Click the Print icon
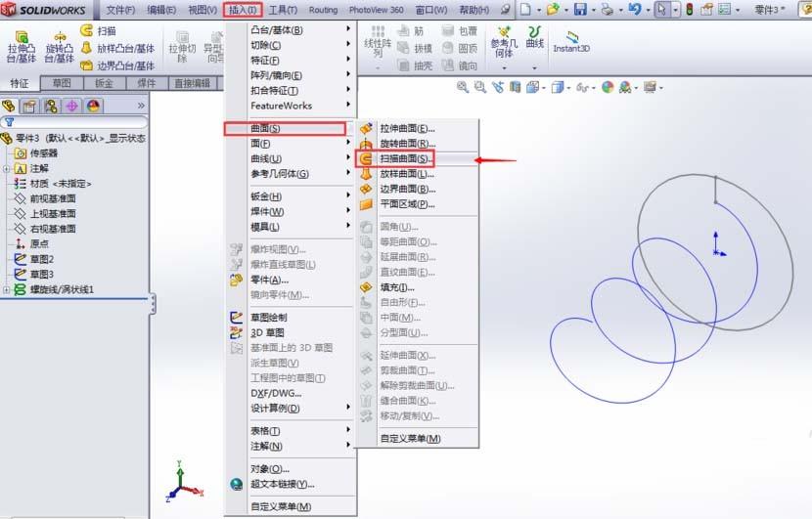The height and width of the screenshot is (519, 812). [608, 10]
